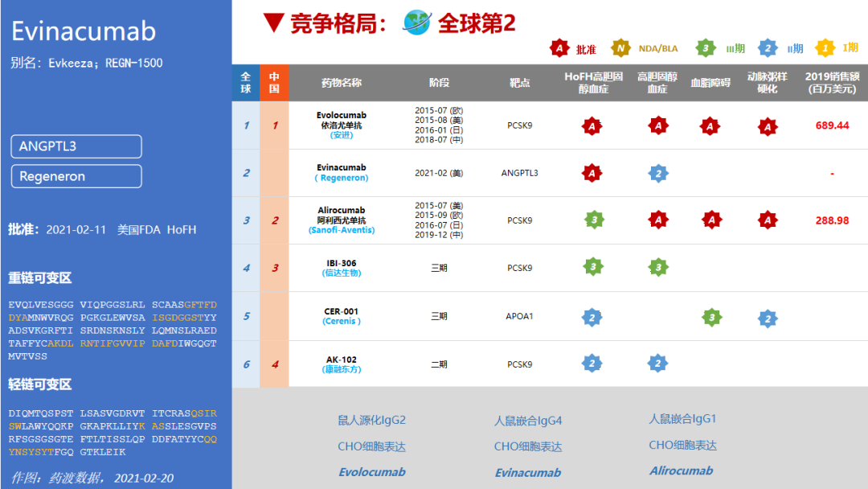Viewport: 868px width, 489px height.
Task: Click Evolocumab's 血脂障碍 approved badge
Action: point(710,126)
